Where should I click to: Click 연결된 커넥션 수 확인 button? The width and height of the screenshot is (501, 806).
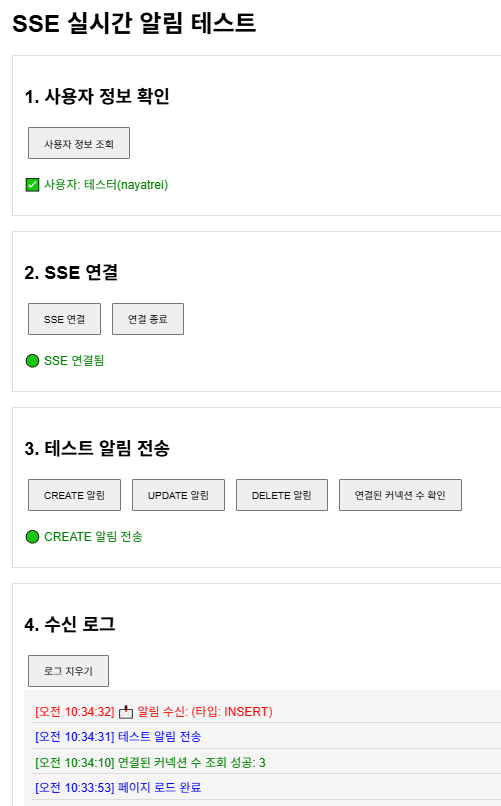(400, 495)
